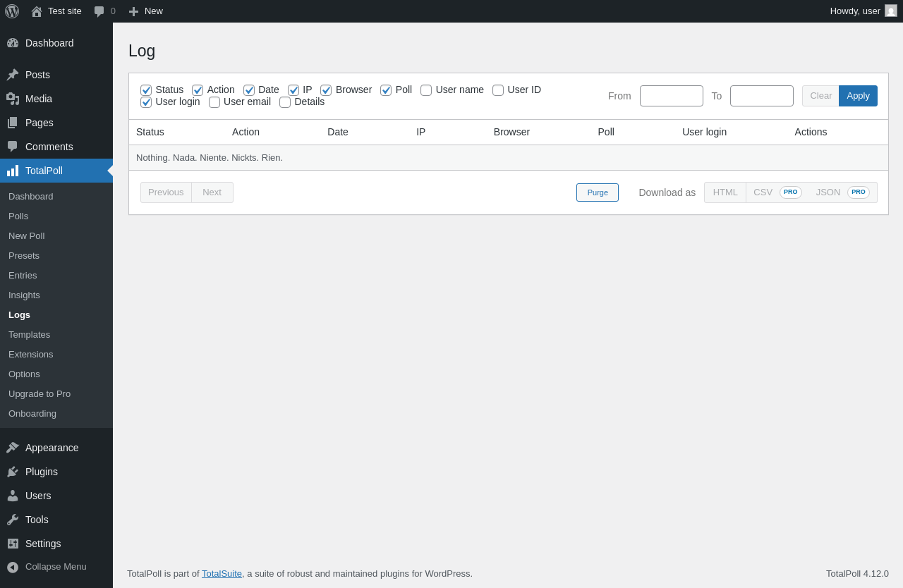The image size is (903, 588).
Task: Click the Clear filter button
Action: pyautogui.click(x=820, y=96)
